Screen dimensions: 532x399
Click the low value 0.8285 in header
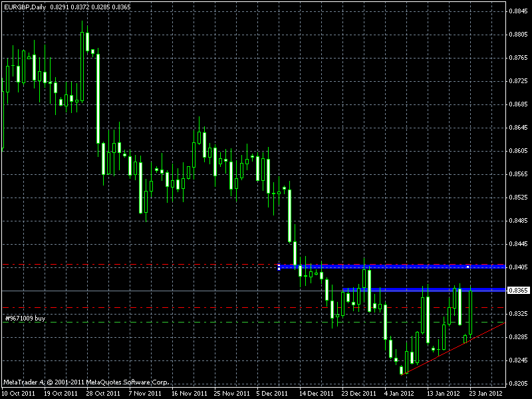pos(101,7)
